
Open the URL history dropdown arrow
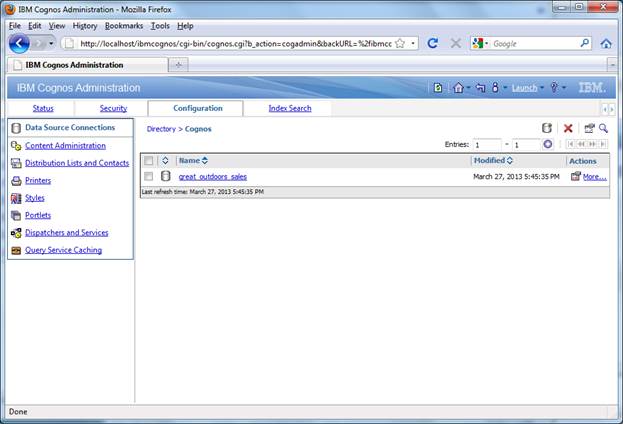pos(413,43)
